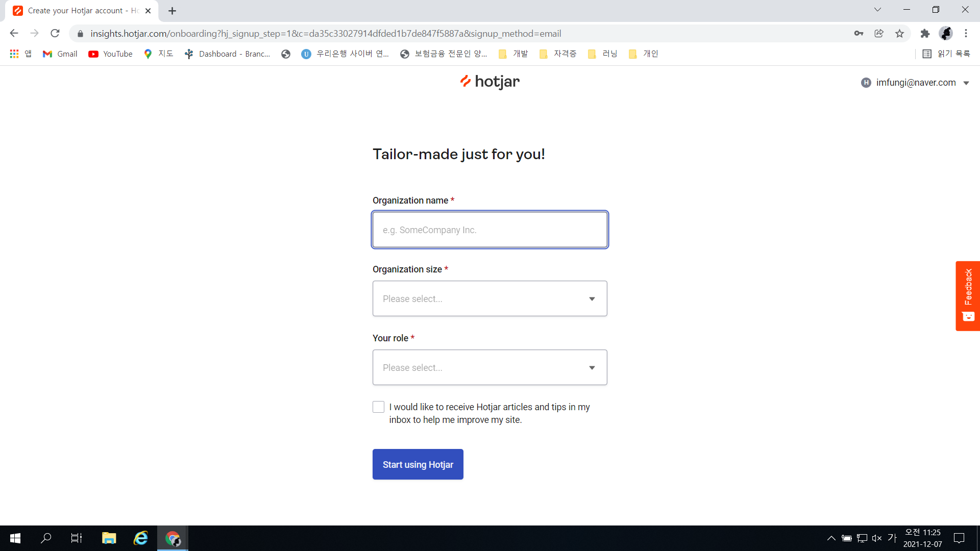Click the saved password key icon

coord(859,34)
